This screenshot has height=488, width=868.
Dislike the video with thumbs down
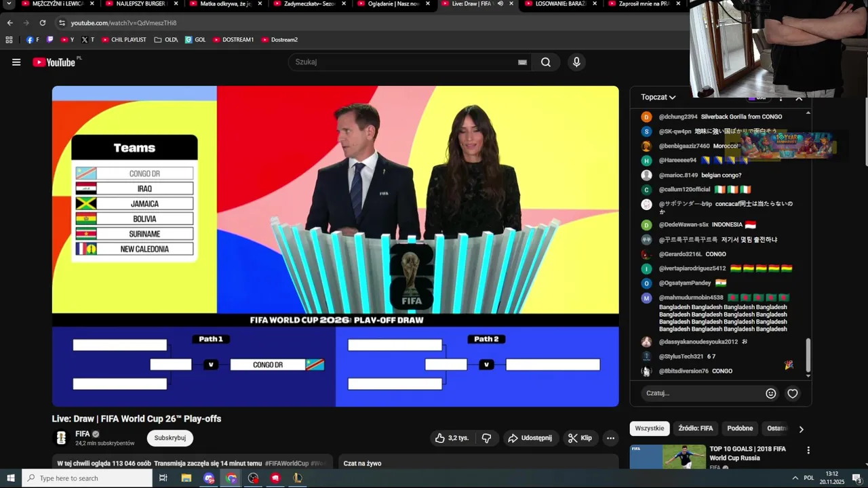pos(486,438)
